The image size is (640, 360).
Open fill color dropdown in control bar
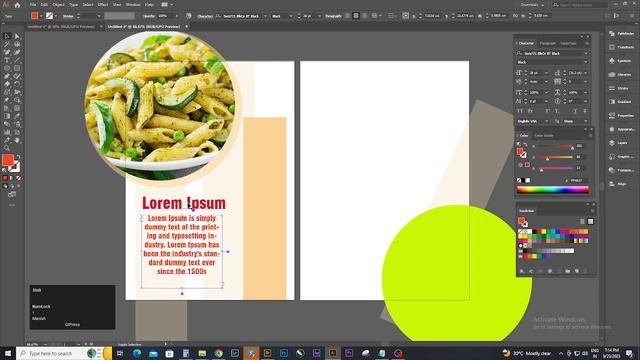pyautogui.click(x=41, y=16)
